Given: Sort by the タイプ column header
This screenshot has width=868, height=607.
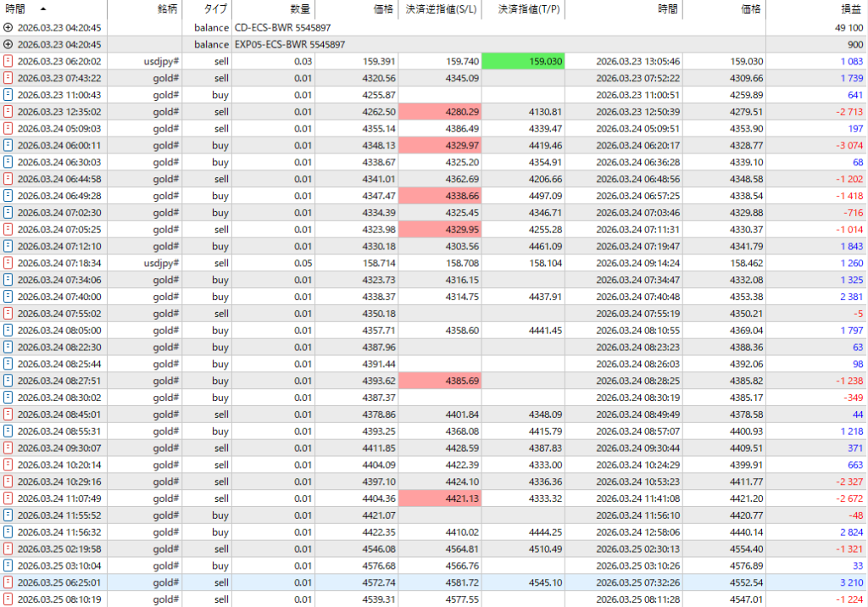Looking at the screenshot, I should click(216, 8).
